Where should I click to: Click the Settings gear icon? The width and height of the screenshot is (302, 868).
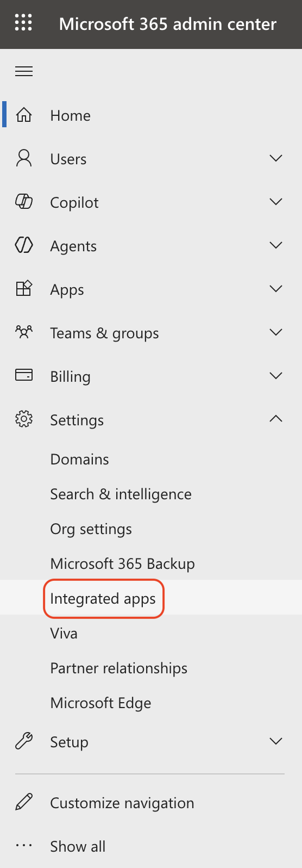tap(24, 419)
